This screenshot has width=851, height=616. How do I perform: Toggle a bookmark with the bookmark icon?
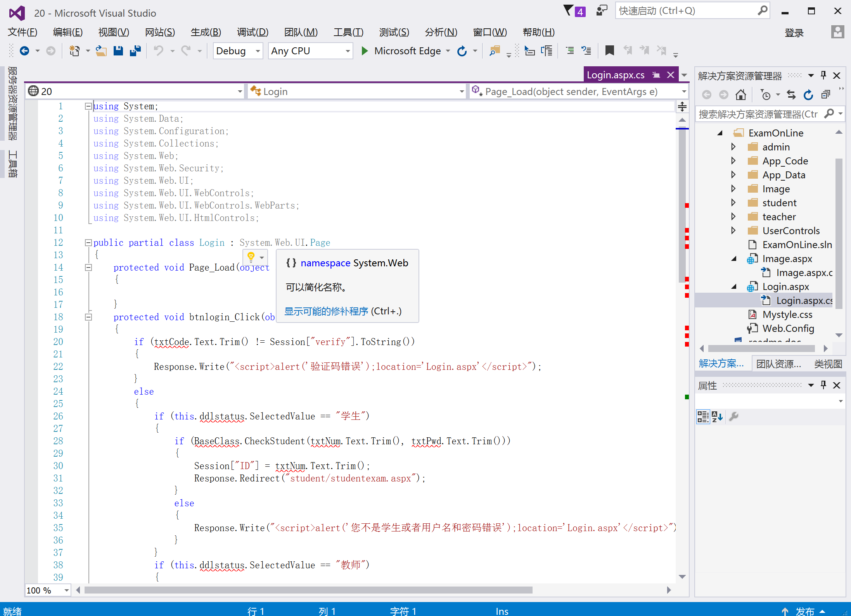(609, 51)
